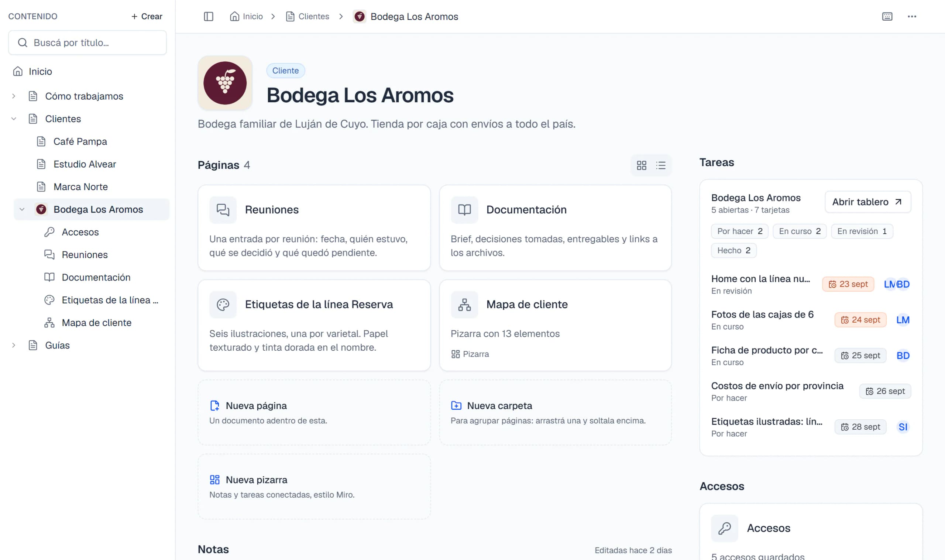Click the Crear button

click(x=147, y=16)
